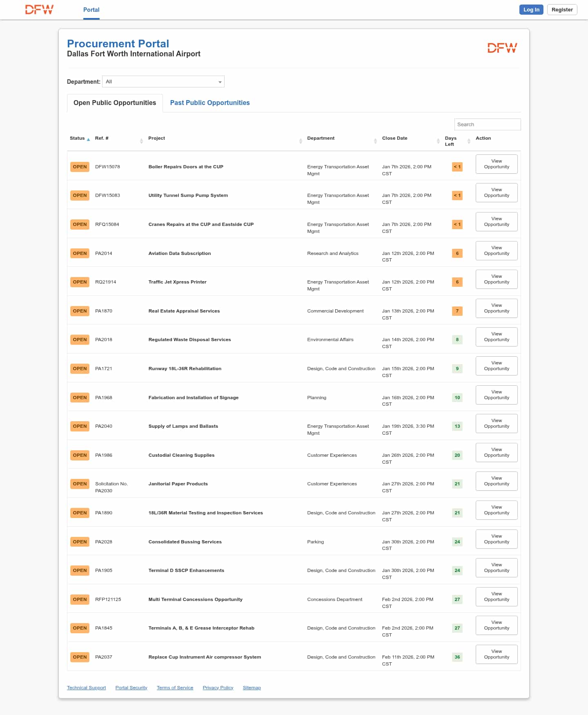View Opportunity for Boiler Repairs Doors

click(497, 164)
